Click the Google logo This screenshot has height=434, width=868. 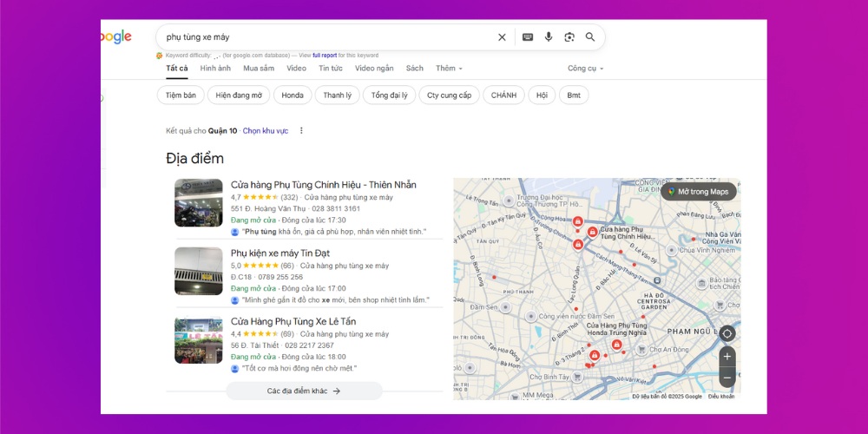[116, 37]
